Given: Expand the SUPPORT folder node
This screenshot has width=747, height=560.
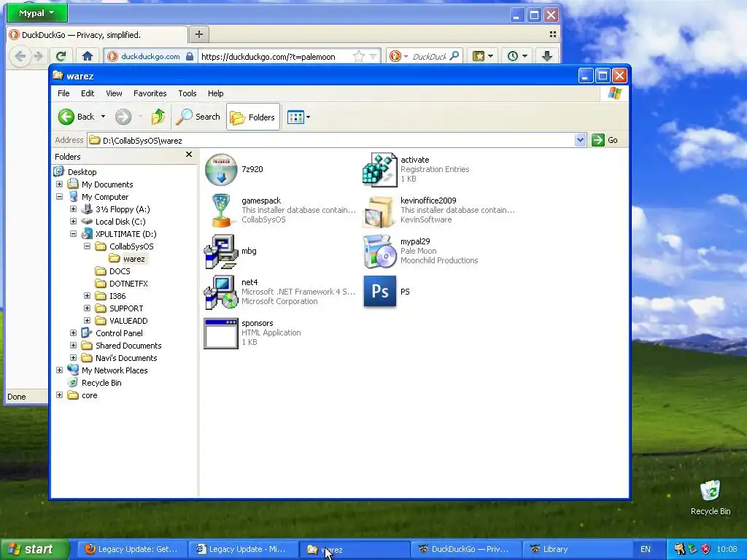Looking at the screenshot, I should 88,308.
